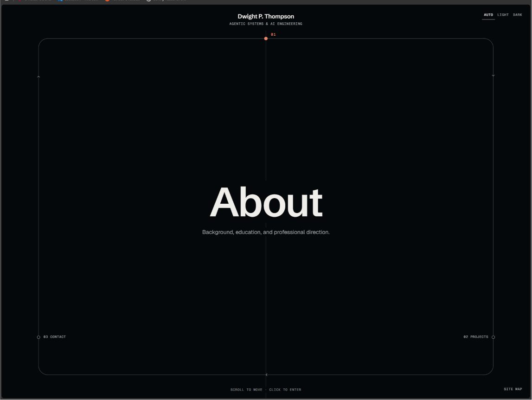Click the down chevron on right frame edge
The width and height of the screenshot is (532, 400).
494,75
